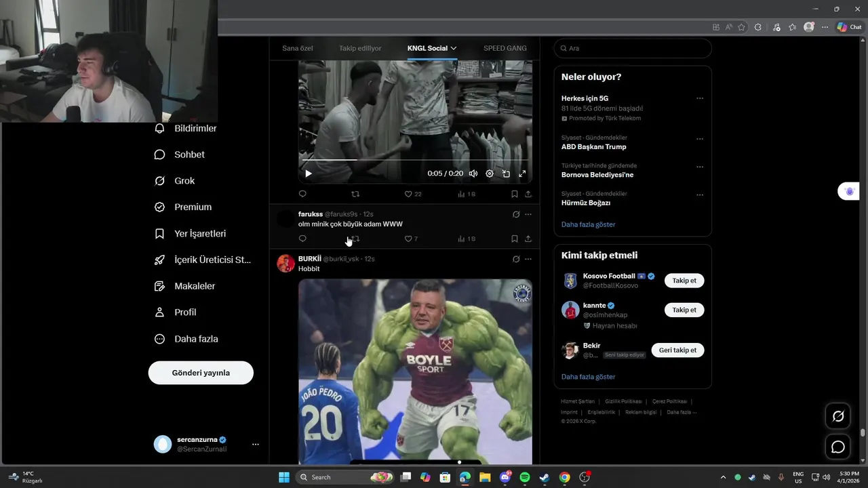Image resolution: width=868 pixels, height=488 pixels.
Task: Click Gönderi yayınla button
Action: 201,373
